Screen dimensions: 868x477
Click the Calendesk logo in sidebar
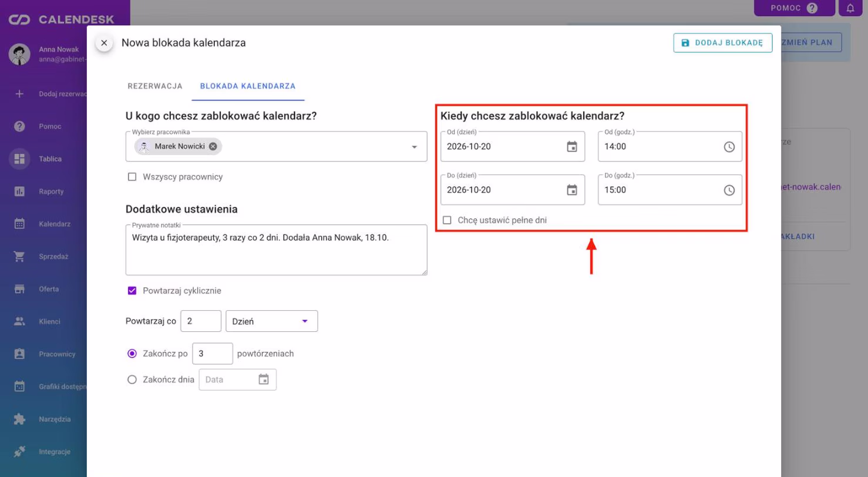click(61, 20)
